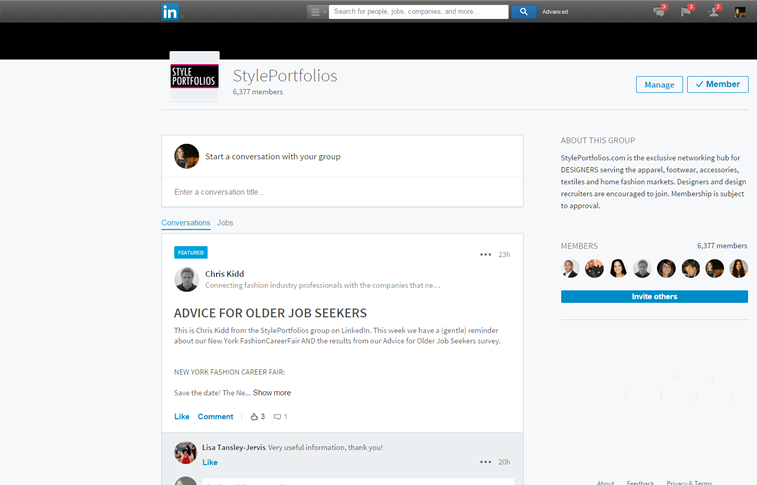
Task: Open the Lisa Tansley-Jervis name link
Action: tap(234, 447)
